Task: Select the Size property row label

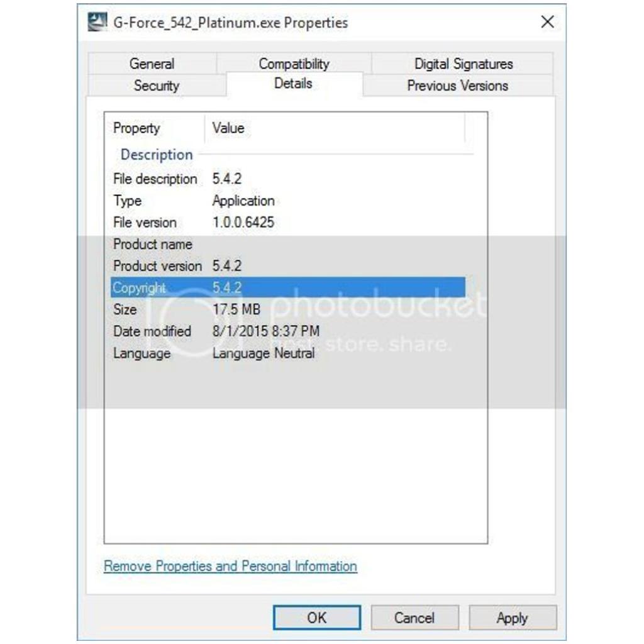Action: [125, 309]
